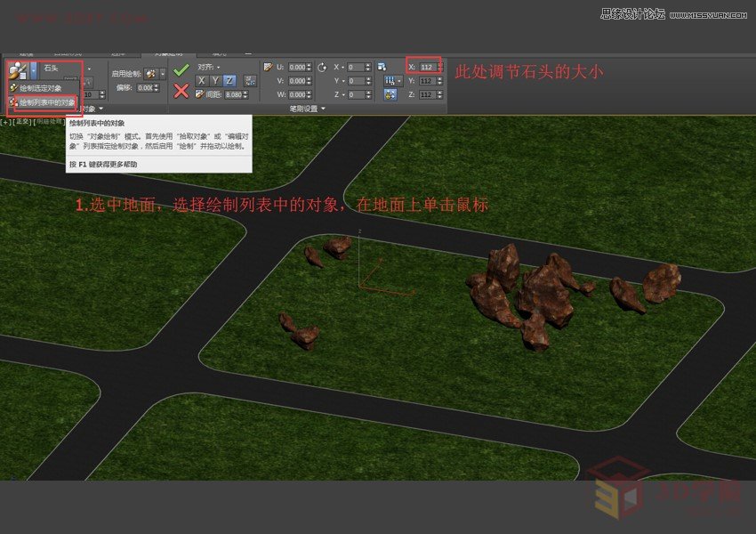This screenshot has height=534, width=756.
Task: Switch to the leftmost 建模 ribbon tab
Action: [x=27, y=53]
